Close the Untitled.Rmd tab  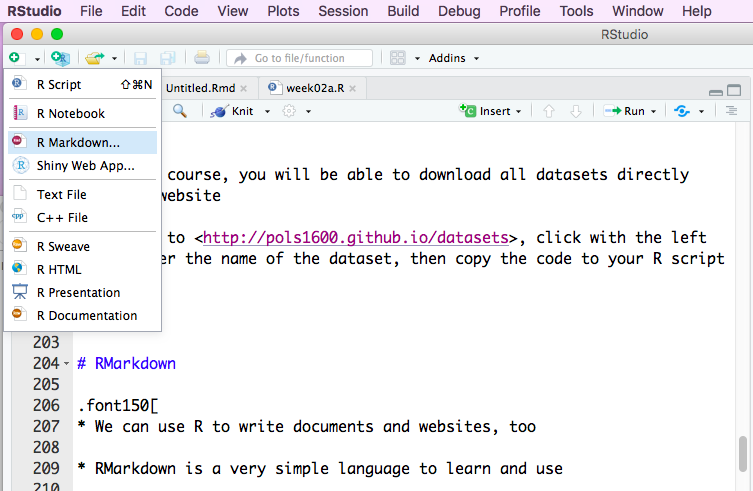click(244, 88)
